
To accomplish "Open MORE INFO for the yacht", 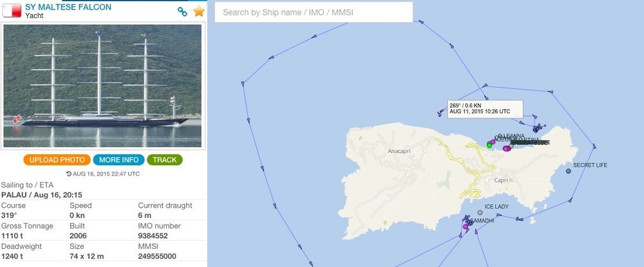I will [118, 160].
